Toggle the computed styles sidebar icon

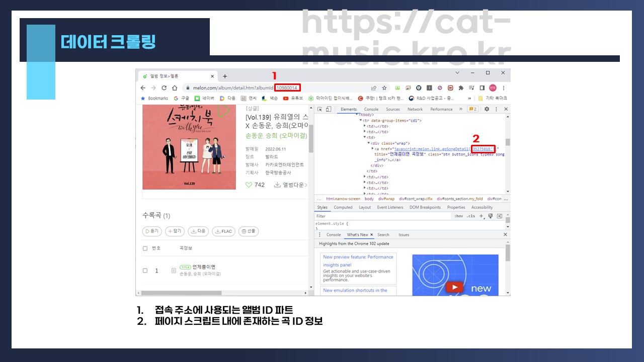500,216
